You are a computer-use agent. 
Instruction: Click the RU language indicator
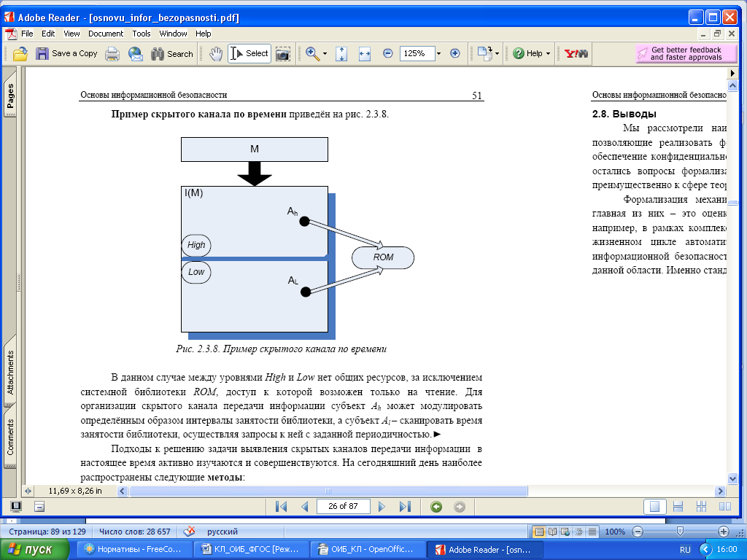[x=685, y=550]
